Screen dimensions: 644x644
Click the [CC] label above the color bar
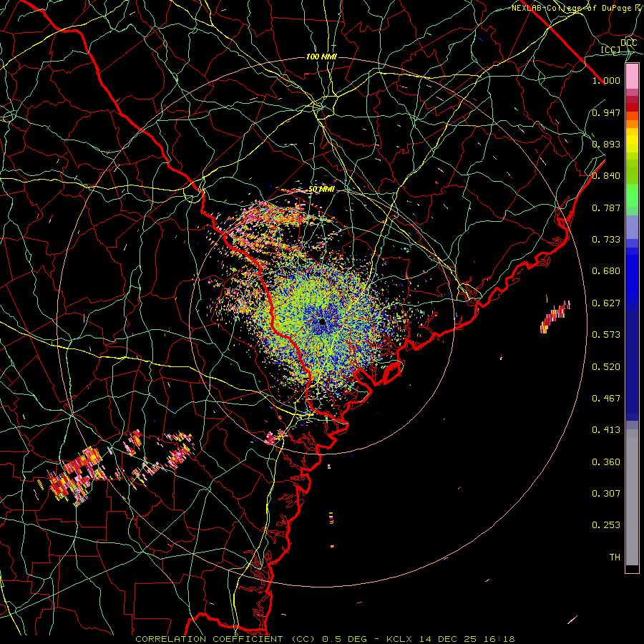point(610,49)
